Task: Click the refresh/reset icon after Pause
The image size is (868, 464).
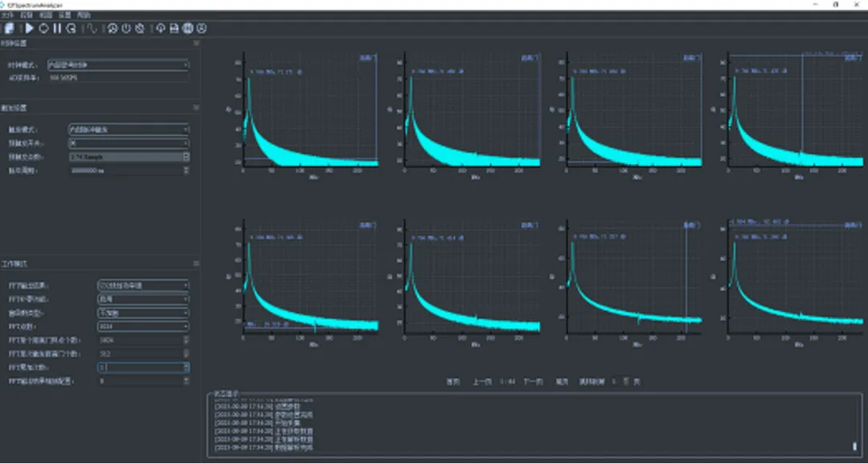Action: [71, 28]
